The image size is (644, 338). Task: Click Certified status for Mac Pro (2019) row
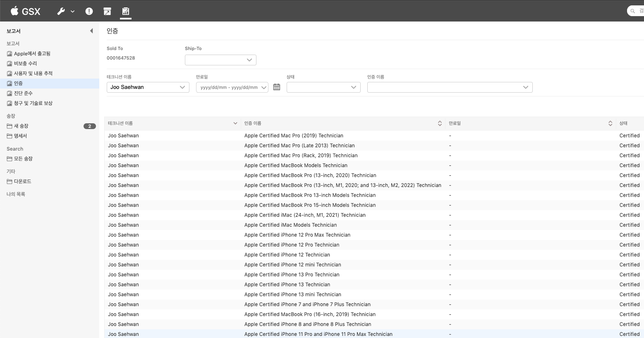[x=630, y=136]
